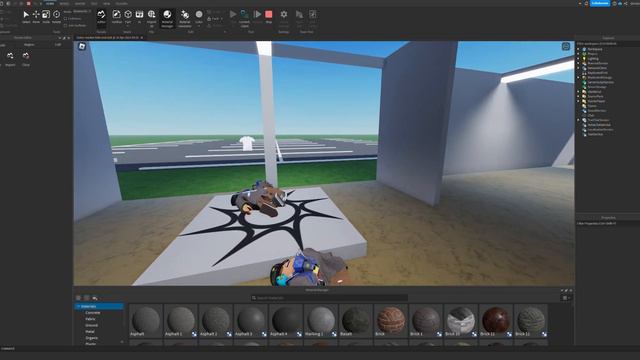Open the Material Manager view-mode dropdown
The width and height of the screenshot is (640, 360).
(566, 298)
